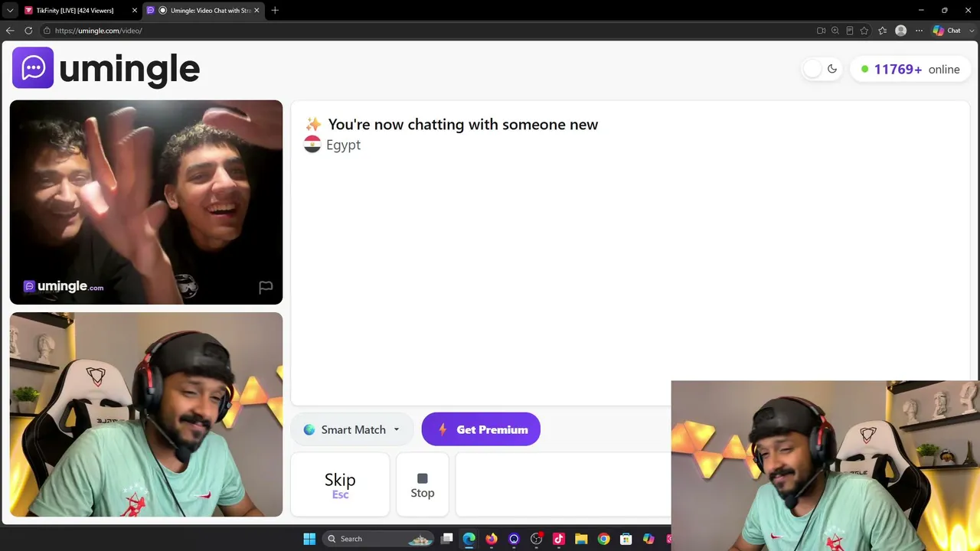The width and height of the screenshot is (980, 551).
Task: Open Microsoft Store from the taskbar
Action: [626, 539]
